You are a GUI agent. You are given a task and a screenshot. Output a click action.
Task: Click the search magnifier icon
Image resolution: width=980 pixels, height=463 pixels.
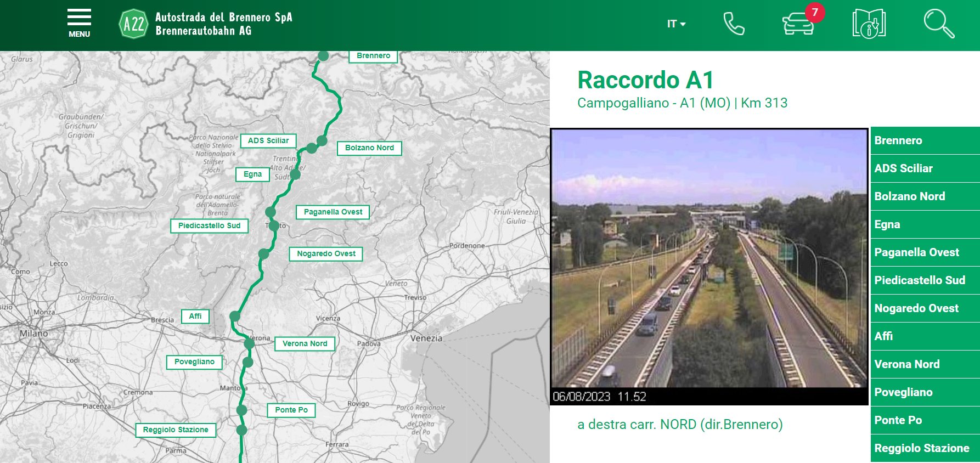[x=939, y=24]
